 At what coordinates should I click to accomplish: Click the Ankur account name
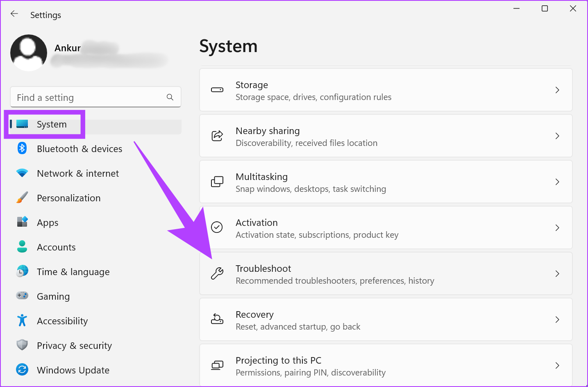[68, 48]
